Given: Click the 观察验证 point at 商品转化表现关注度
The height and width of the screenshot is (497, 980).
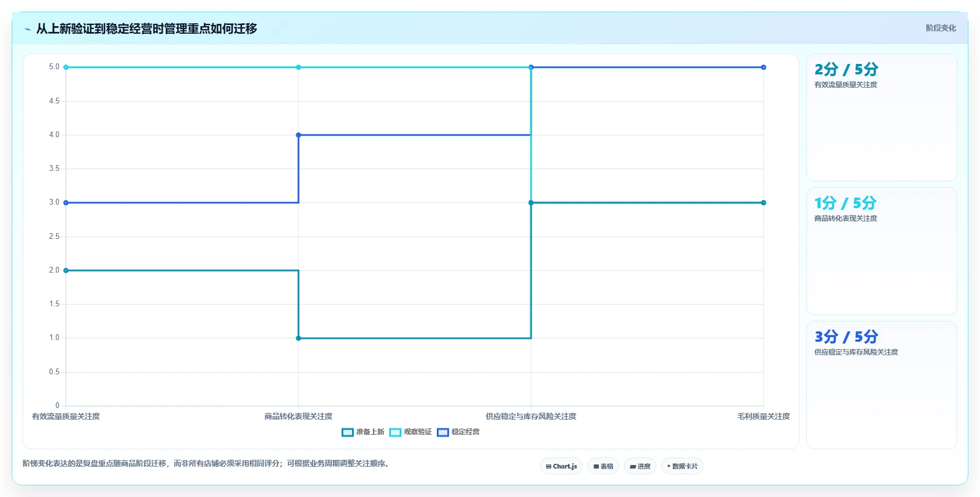Looking at the screenshot, I should tap(299, 67).
